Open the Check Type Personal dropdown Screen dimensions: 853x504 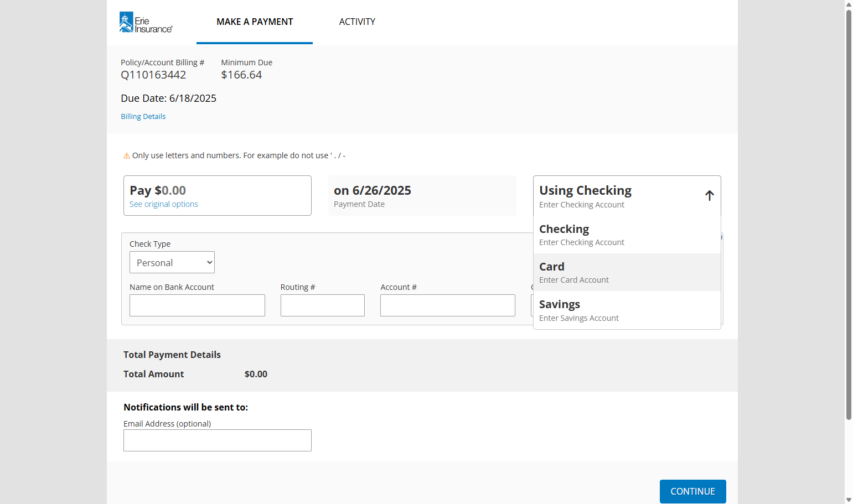click(172, 262)
